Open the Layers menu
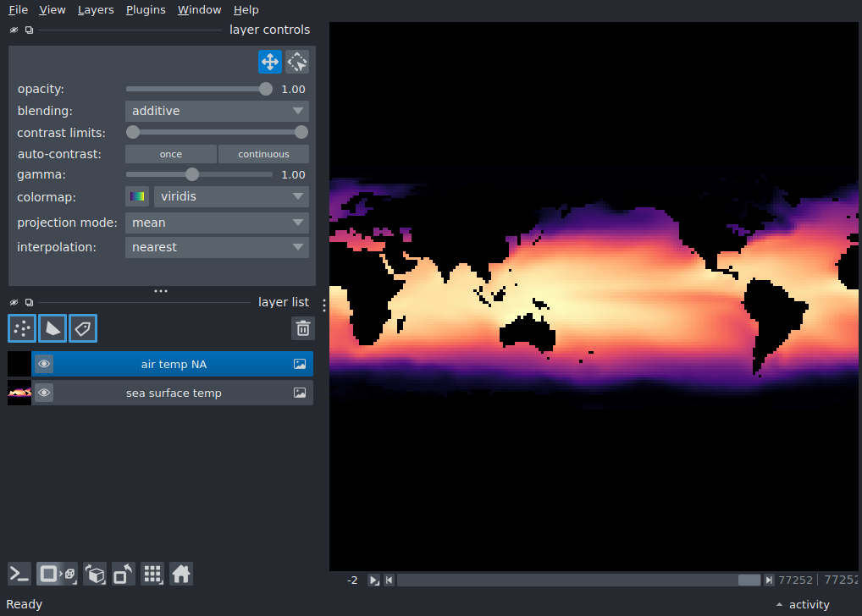The width and height of the screenshot is (862, 616). tap(96, 10)
